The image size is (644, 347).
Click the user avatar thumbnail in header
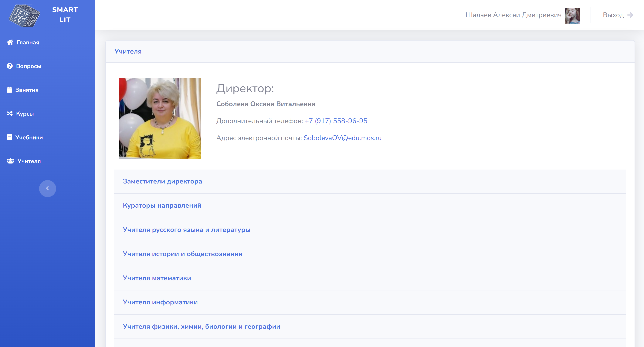(572, 16)
